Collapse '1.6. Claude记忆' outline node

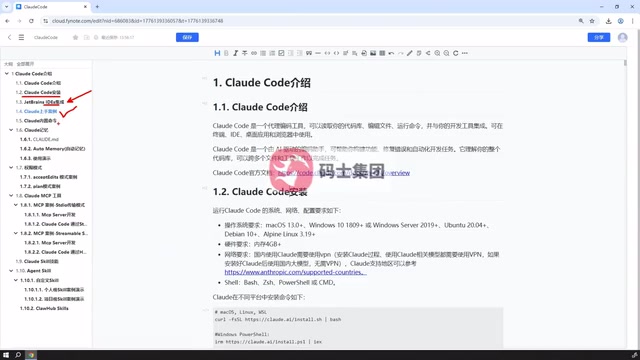click(x=11, y=130)
